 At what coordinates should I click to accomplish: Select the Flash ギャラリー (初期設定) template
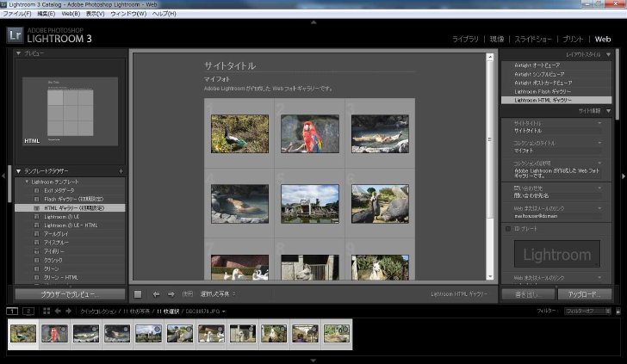[x=70, y=199]
